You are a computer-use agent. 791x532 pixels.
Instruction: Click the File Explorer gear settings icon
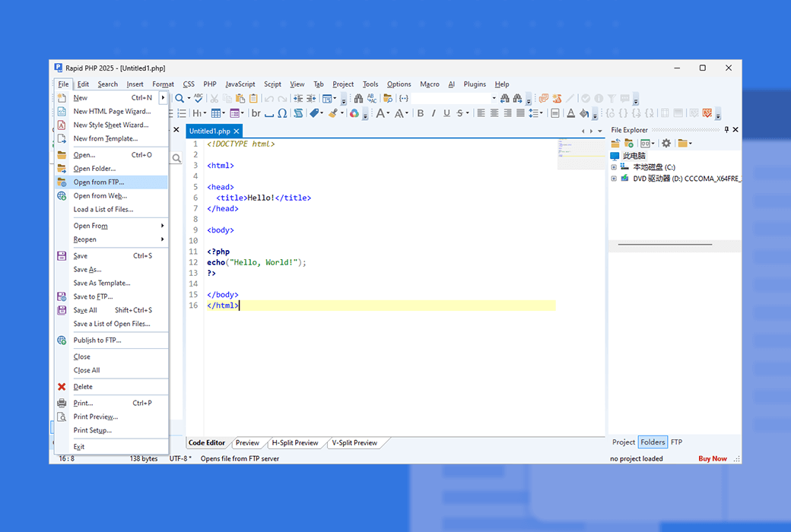tap(666, 143)
